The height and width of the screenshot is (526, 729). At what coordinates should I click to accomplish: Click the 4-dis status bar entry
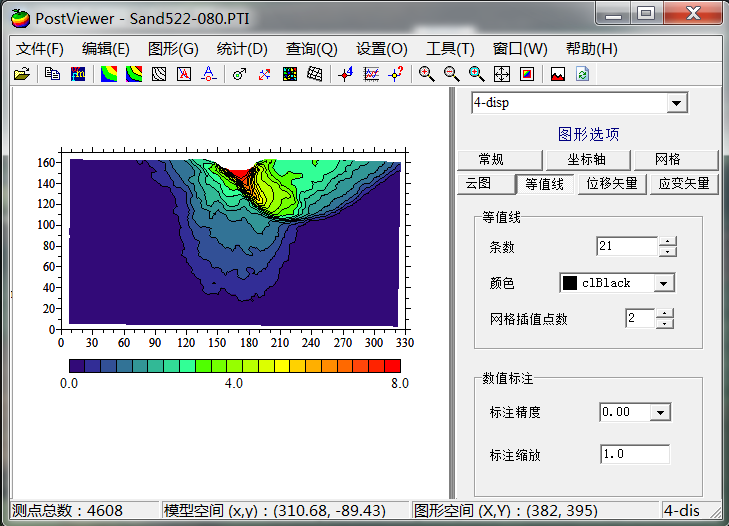point(682,511)
